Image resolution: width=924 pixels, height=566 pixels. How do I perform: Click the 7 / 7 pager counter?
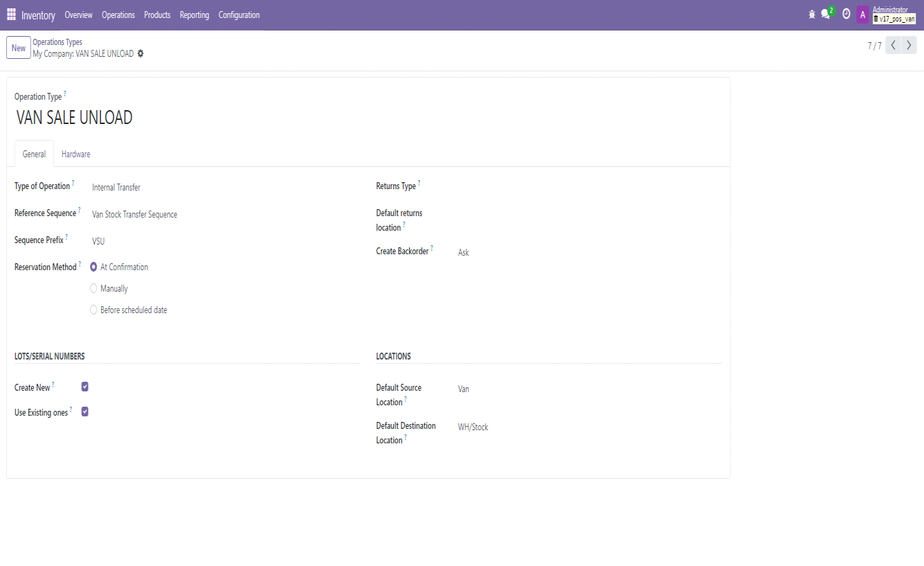pyautogui.click(x=875, y=46)
